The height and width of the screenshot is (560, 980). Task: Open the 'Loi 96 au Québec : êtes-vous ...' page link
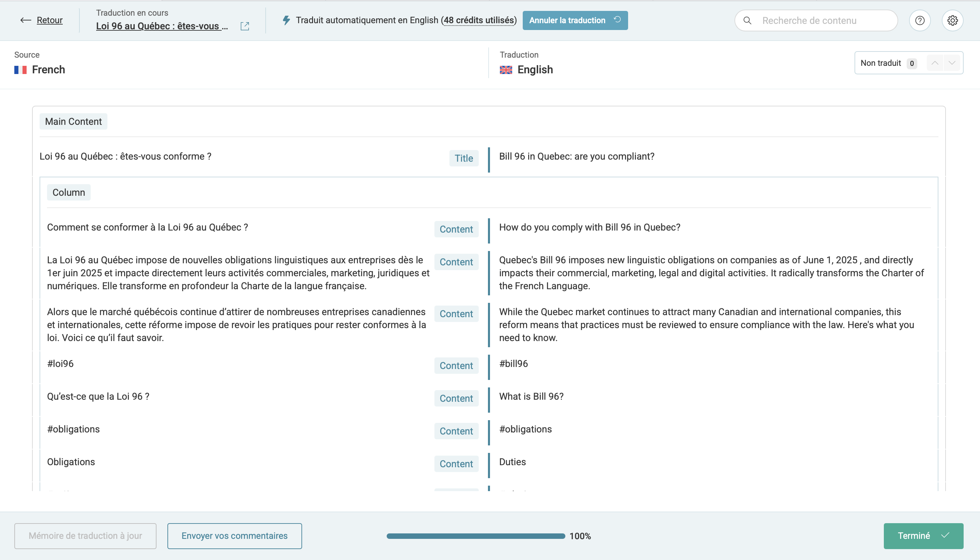(162, 26)
